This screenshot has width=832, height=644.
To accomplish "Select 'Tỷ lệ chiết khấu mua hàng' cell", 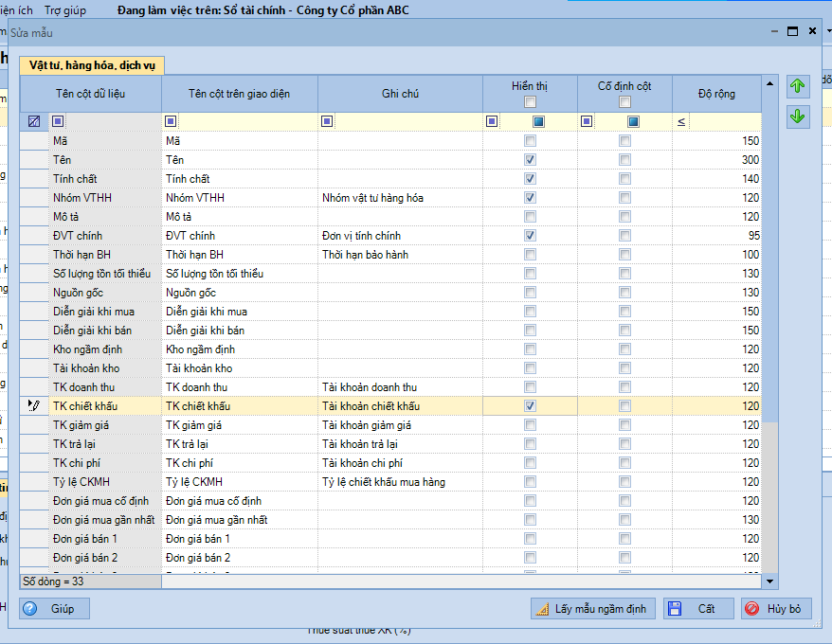I will pyautogui.click(x=400, y=482).
